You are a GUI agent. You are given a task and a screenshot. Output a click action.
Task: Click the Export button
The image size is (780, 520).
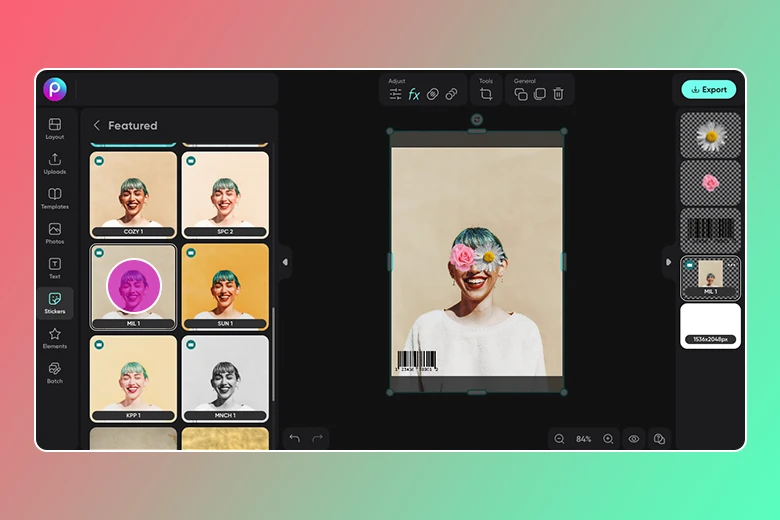pos(708,89)
